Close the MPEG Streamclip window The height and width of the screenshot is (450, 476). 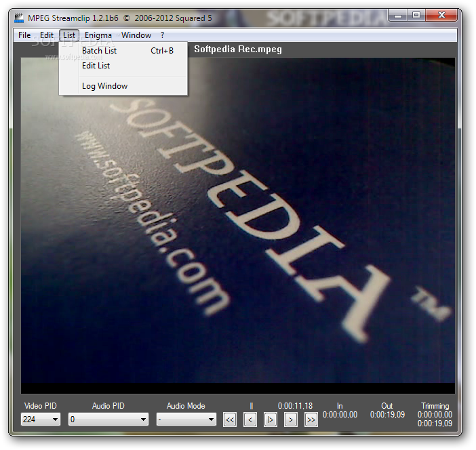pos(441,16)
